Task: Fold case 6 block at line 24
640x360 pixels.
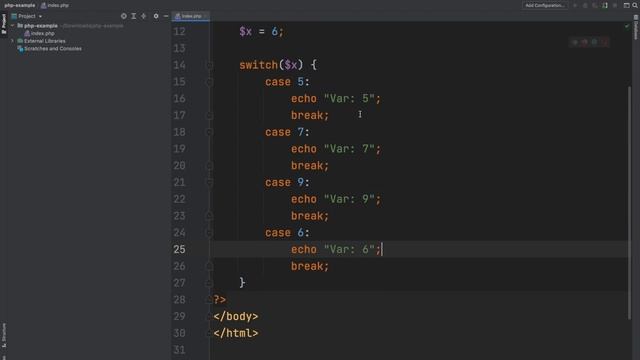Action: 209,233
